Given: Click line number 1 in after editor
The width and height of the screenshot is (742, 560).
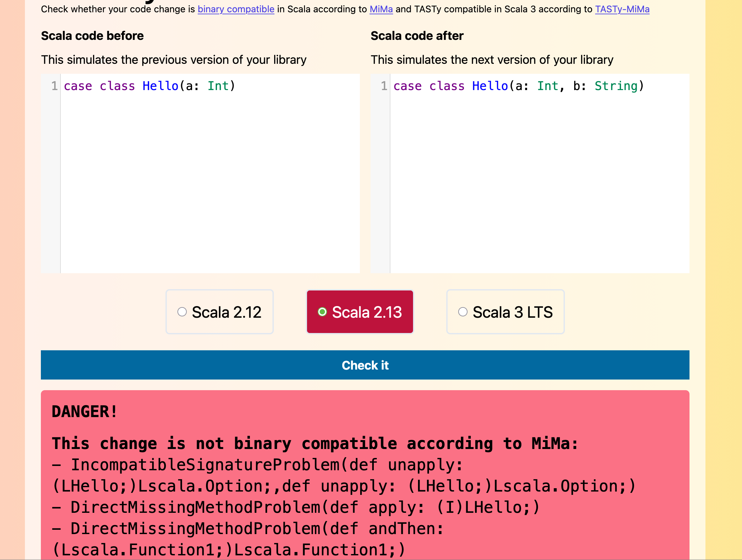Looking at the screenshot, I should (x=384, y=86).
